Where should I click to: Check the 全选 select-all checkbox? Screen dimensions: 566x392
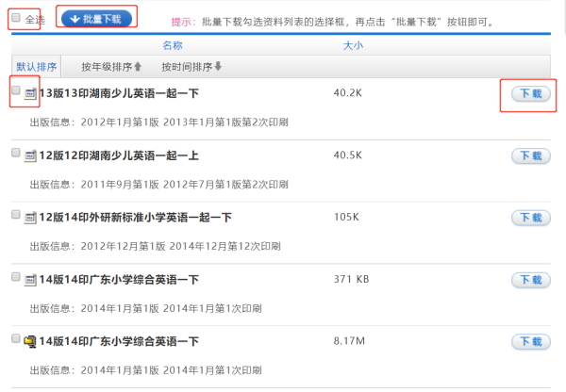pos(16,18)
